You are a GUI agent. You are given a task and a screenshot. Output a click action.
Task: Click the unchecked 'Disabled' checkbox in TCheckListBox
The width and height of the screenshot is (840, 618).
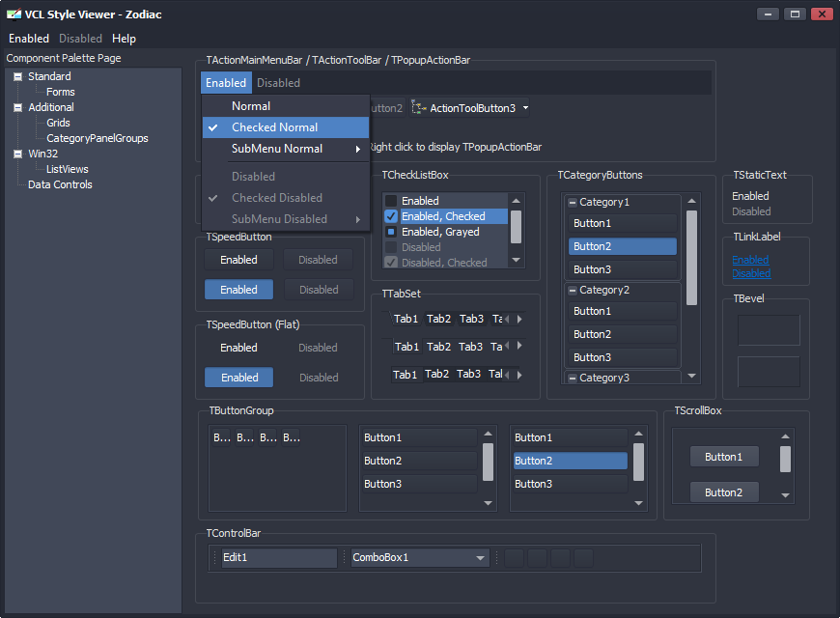(x=391, y=247)
